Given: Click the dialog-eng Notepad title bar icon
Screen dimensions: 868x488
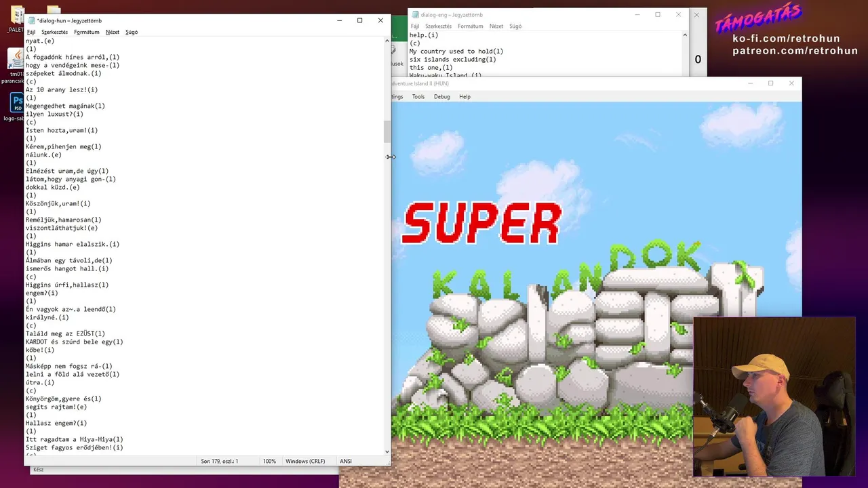Looking at the screenshot, I should pos(415,14).
